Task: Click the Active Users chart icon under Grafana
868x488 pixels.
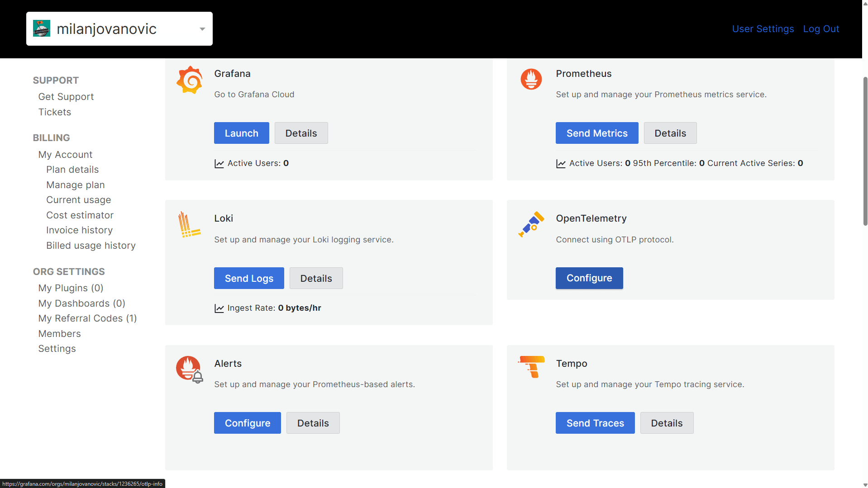Action: [219, 163]
